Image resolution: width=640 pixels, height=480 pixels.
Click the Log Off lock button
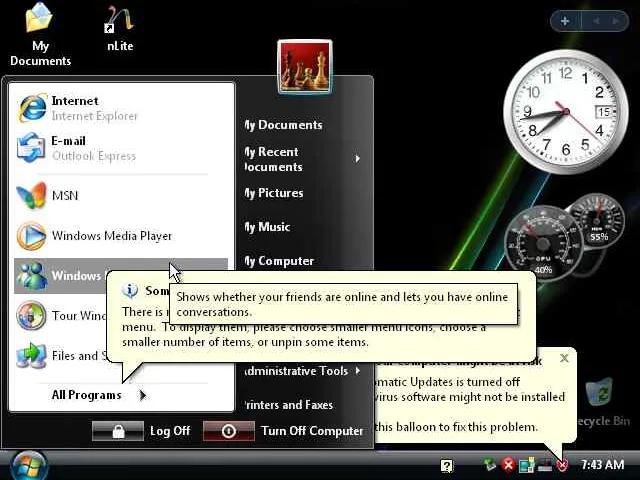pyautogui.click(x=118, y=431)
